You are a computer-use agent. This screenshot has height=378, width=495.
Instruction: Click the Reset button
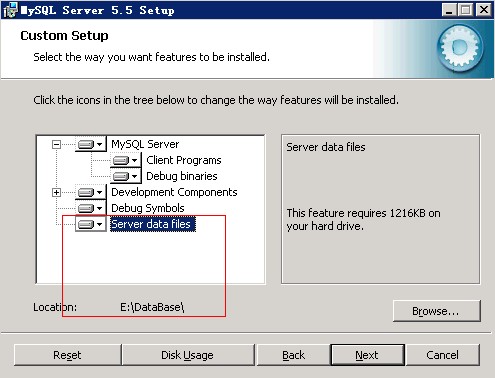67,355
